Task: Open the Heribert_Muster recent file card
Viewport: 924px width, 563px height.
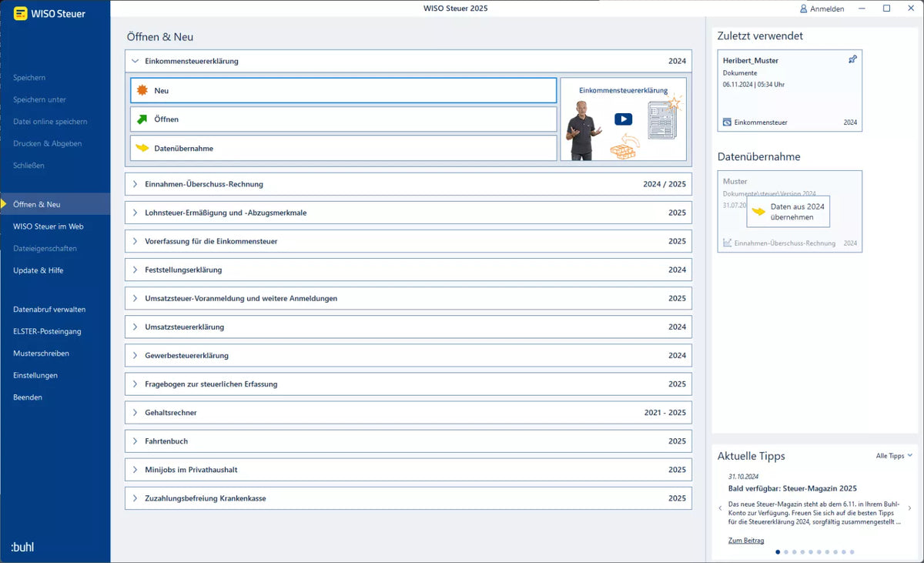Action: click(x=790, y=91)
